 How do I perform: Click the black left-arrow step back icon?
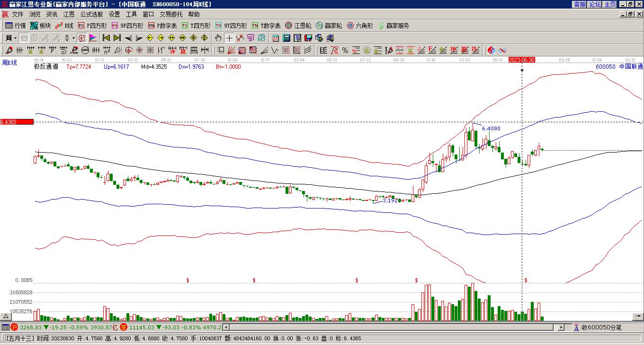128,38
